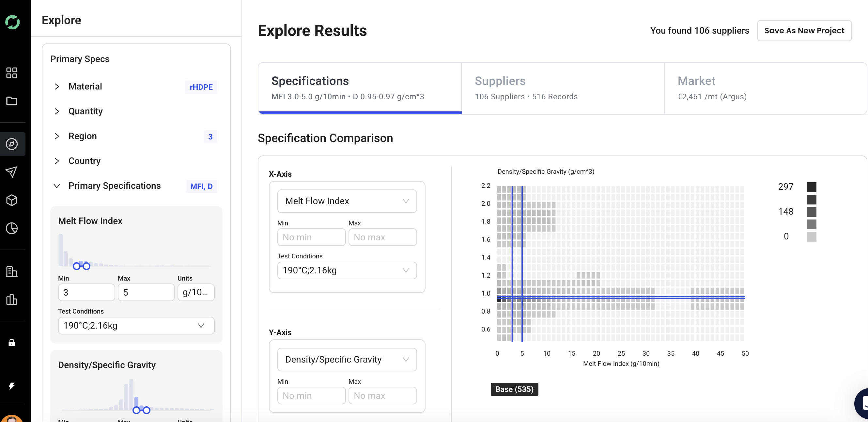Viewport: 868px width, 422px height.
Task: Open the building icon in sidebar
Action: 12,271
